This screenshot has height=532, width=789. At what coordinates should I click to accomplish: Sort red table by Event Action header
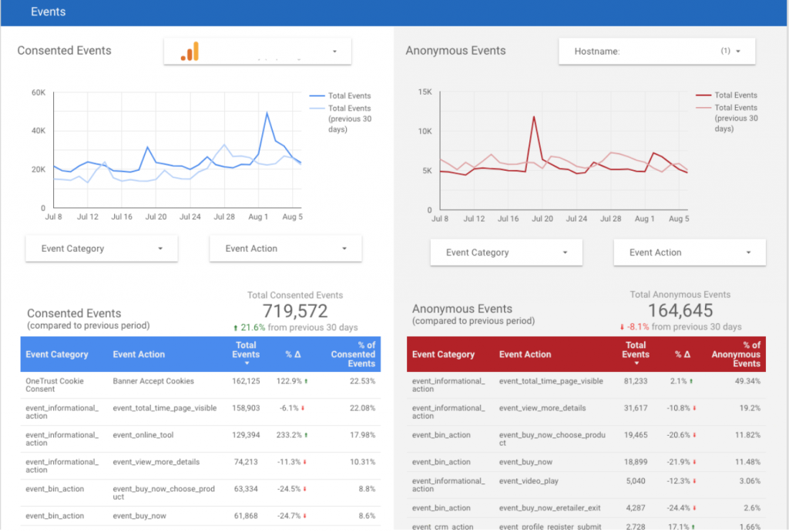pyautogui.click(x=525, y=355)
